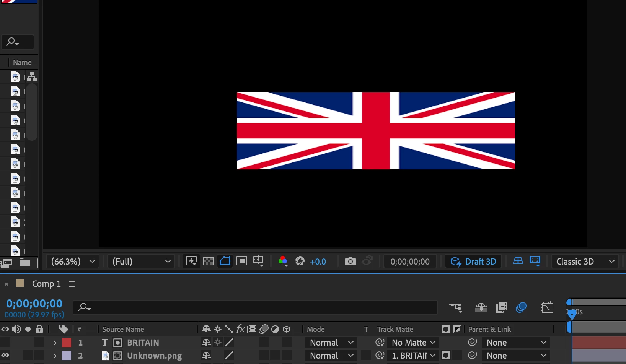Open blending Mode dropdown for BRITAIN layer
Screen dimensions: 626x364
[331, 343]
